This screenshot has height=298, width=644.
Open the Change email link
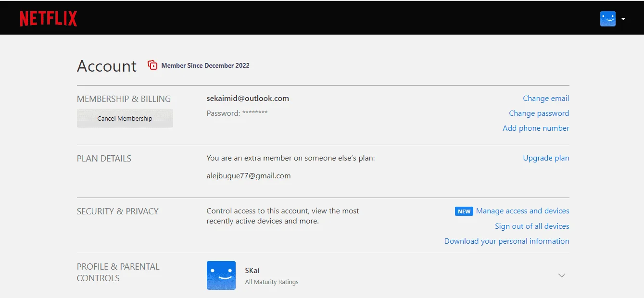546,98
